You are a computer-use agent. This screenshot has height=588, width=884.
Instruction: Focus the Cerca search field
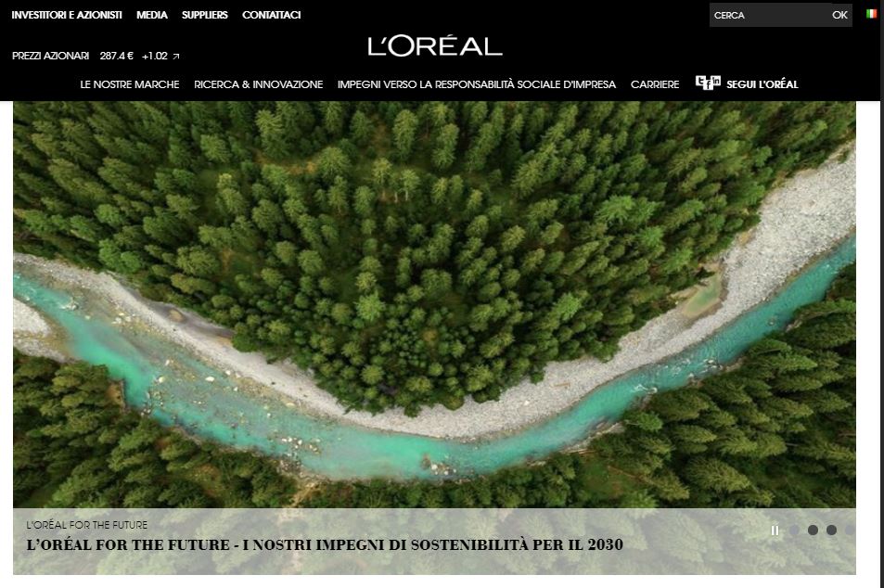point(768,15)
